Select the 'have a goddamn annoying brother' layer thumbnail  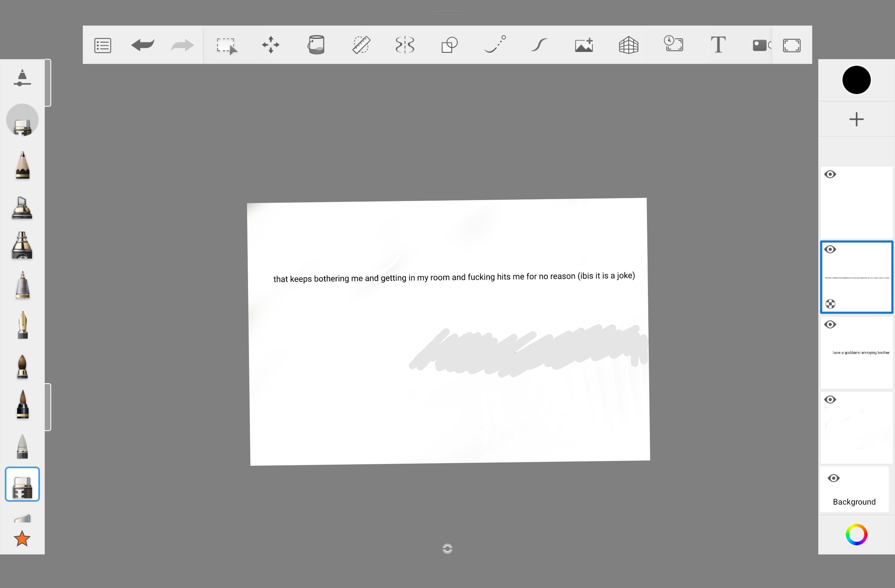coord(856,353)
